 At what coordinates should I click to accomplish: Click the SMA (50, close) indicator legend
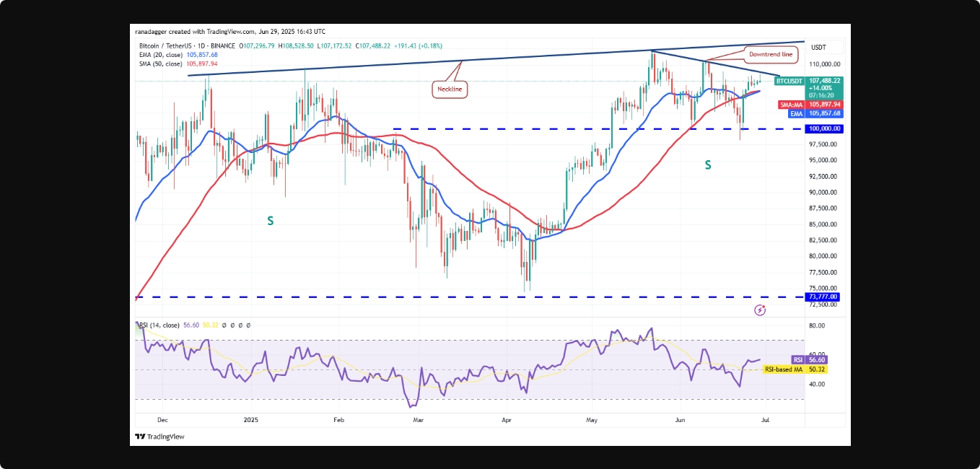tap(178, 63)
